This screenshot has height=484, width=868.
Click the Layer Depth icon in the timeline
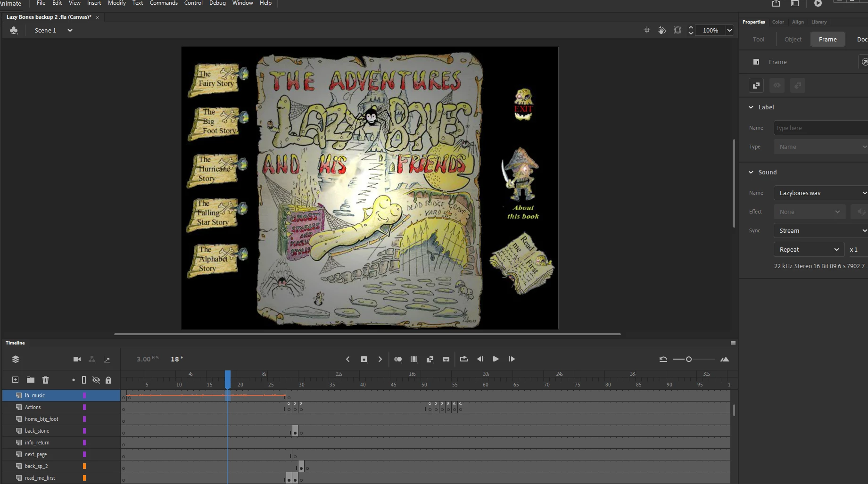[x=107, y=359]
